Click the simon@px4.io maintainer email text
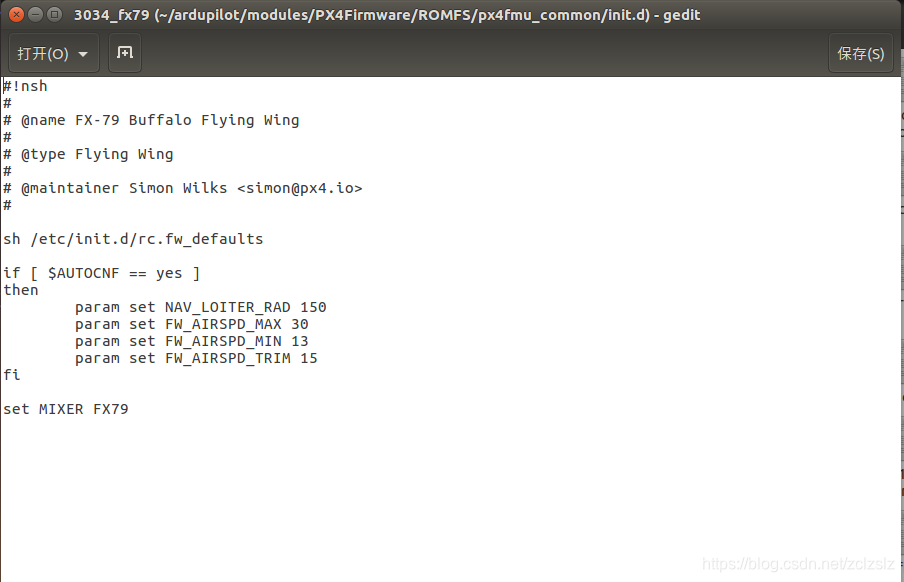The image size is (904, 582). [300, 188]
